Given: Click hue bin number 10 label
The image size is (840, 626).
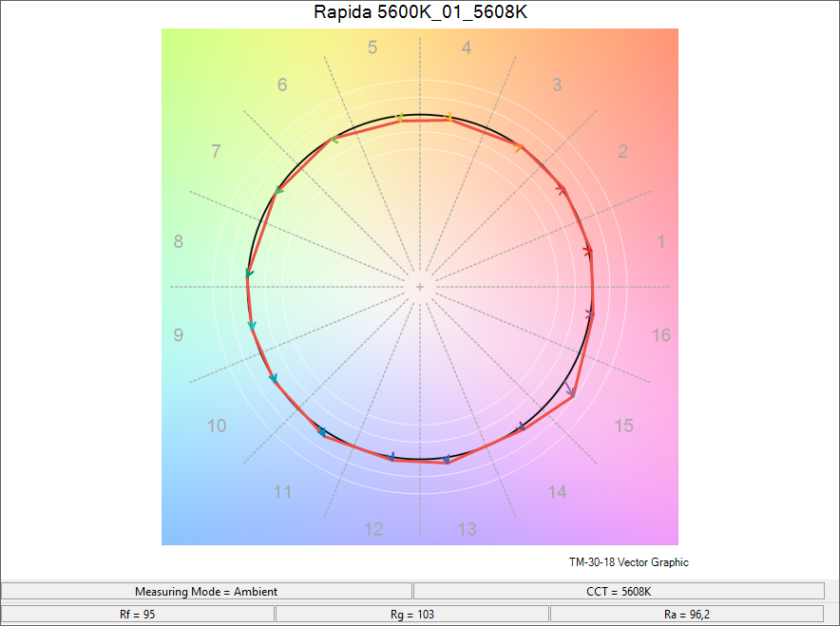Looking at the screenshot, I should [217, 426].
